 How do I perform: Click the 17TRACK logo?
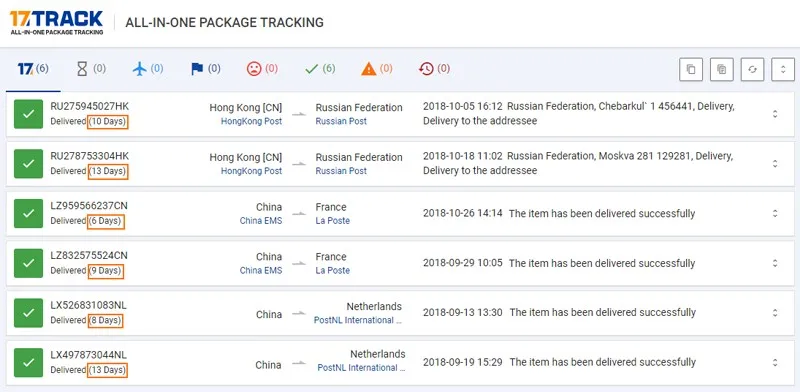56,23
